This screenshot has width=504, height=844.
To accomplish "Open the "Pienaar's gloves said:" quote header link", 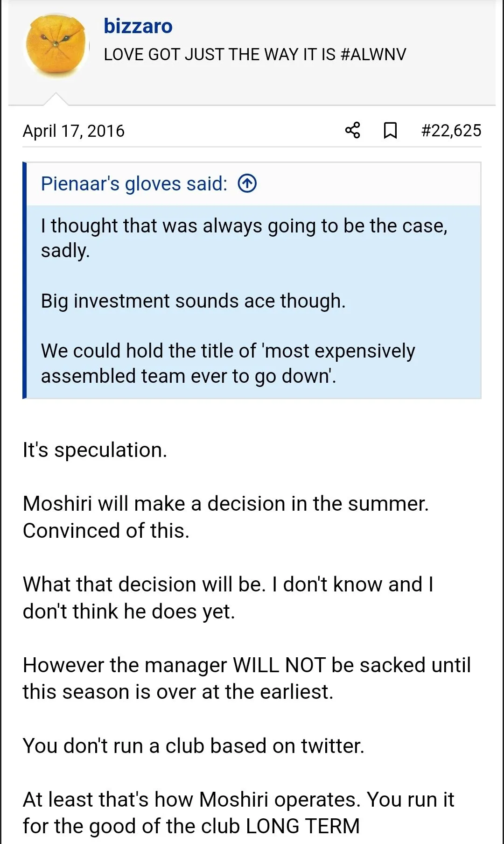I will [134, 183].
